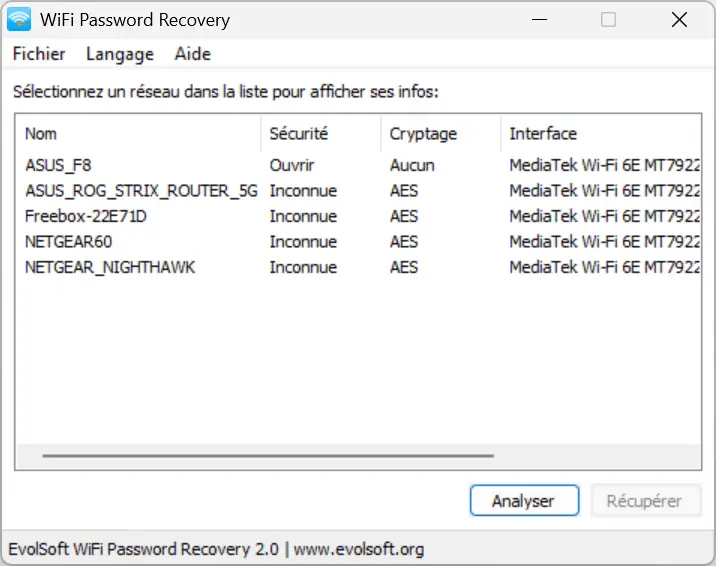Viewport: 716px width, 566px height.
Task: Click AES in the ASUS_ROG_STRIX_ROUTER_5G row
Action: [404, 191]
